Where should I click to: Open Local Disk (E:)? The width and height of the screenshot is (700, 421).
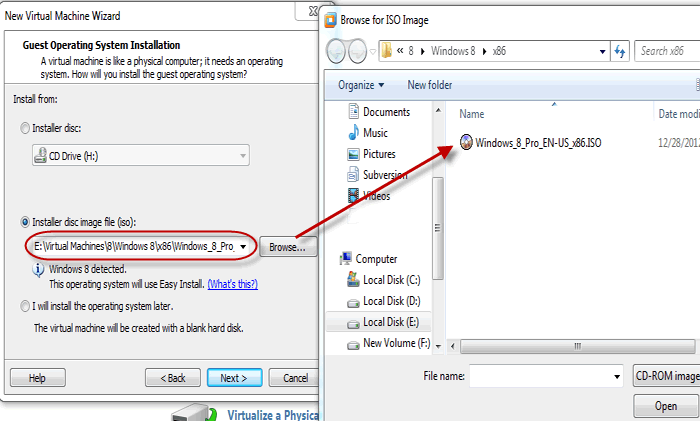coord(391,322)
